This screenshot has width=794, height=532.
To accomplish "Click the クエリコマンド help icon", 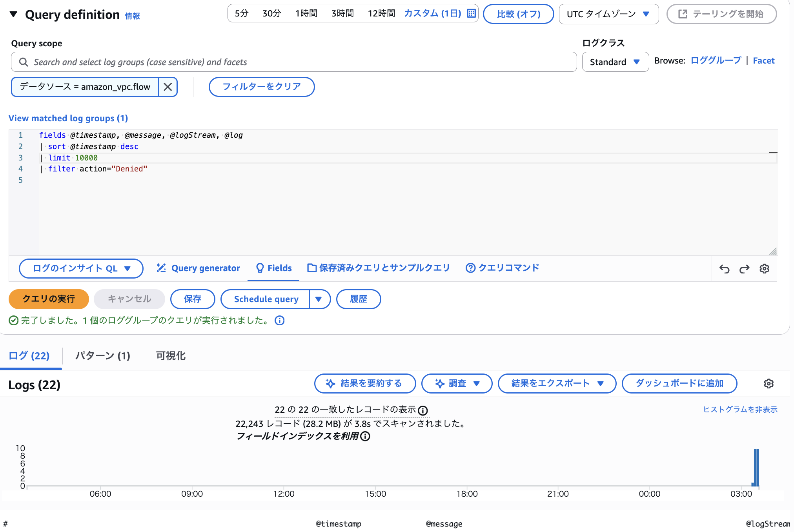I will click(470, 268).
